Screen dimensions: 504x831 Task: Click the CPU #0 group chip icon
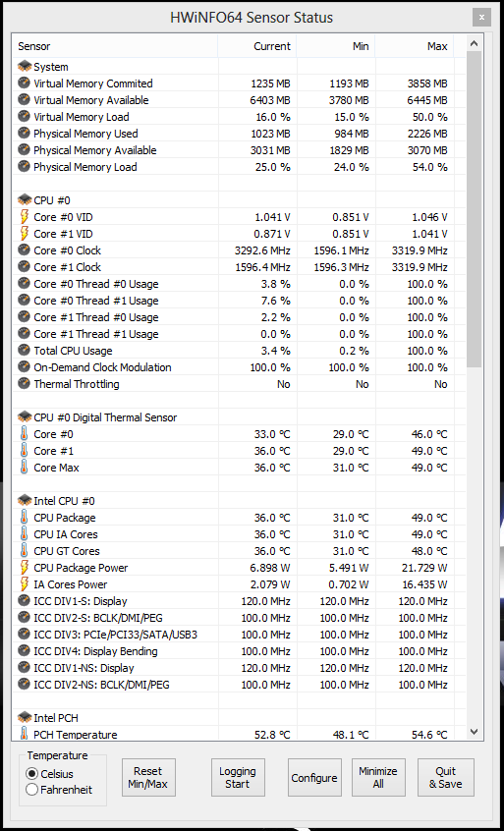point(25,200)
